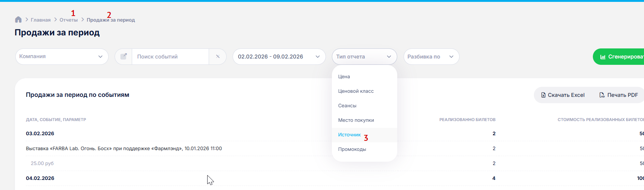
Task: Click the Дата, событие, параметр column header
Action: pos(56,120)
